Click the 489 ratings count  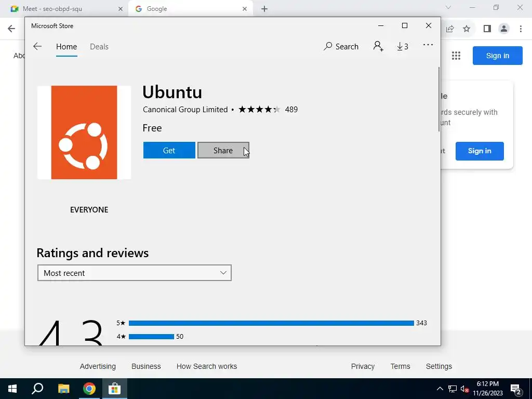click(x=291, y=110)
